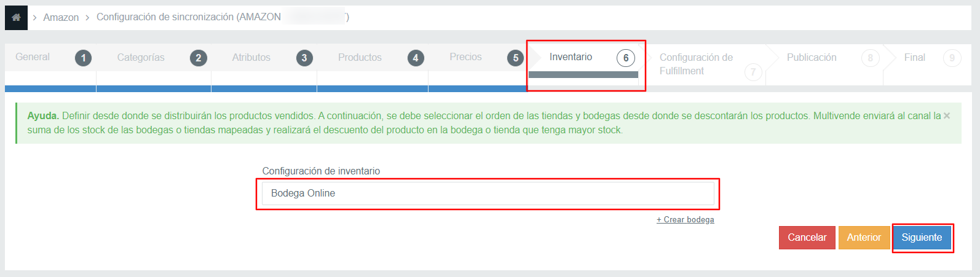Image resolution: width=980 pixels, height=277 pixels.
Task: Open the Bodega Online inventory selector
Action: click(x=488, y=193)
